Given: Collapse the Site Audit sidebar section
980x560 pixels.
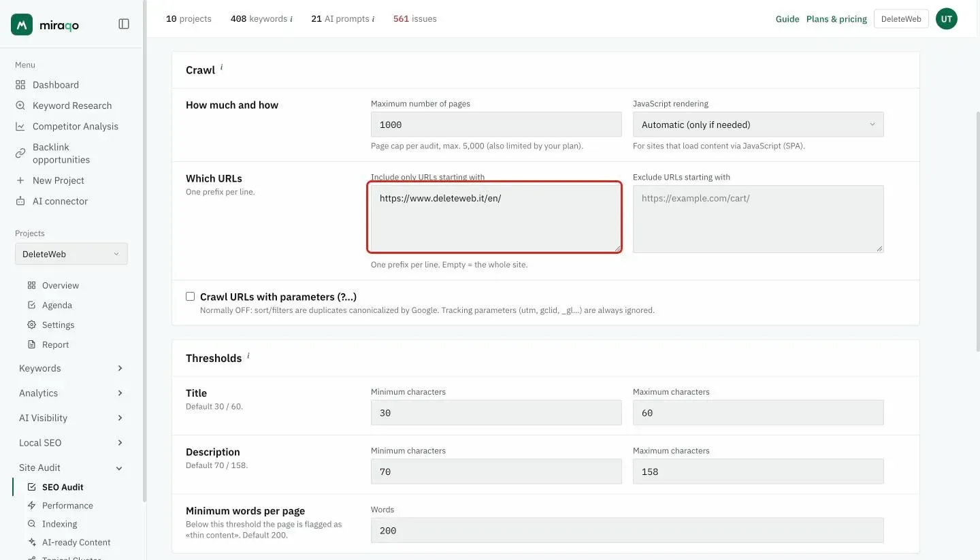Looking at the screenshot, I should [x=71, y=467].
